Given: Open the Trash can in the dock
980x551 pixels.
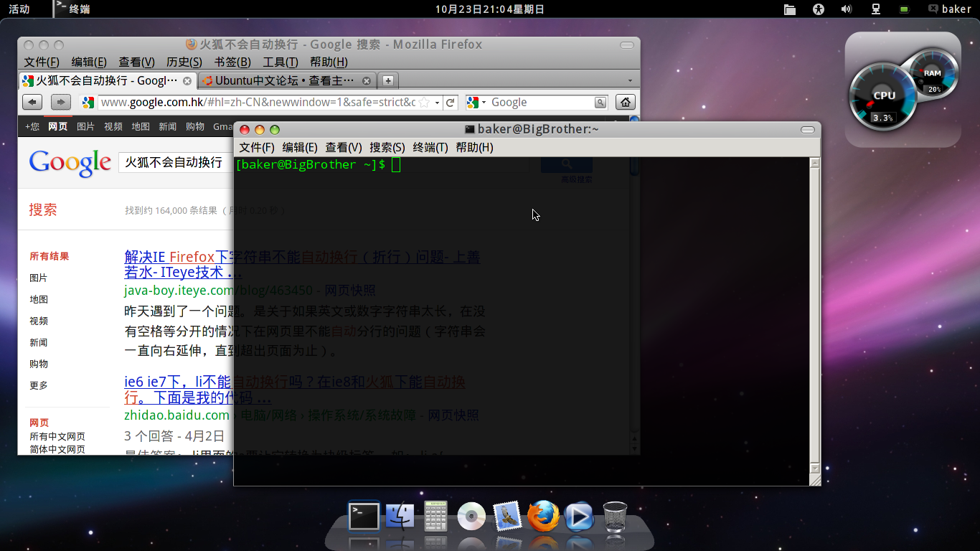Looking at the screenshot, I should pos(615,516).
